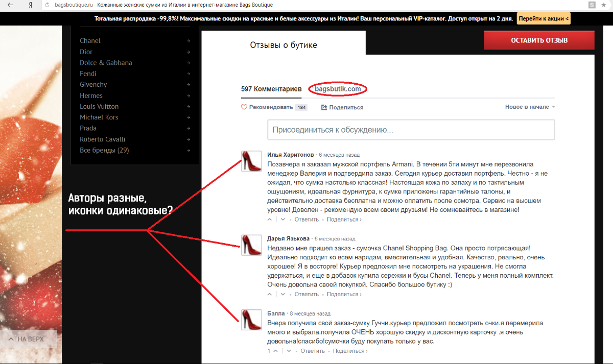Go back with the browser back arrow
The width and height of the screenshot is (613, 364).
tap(11, 5)
